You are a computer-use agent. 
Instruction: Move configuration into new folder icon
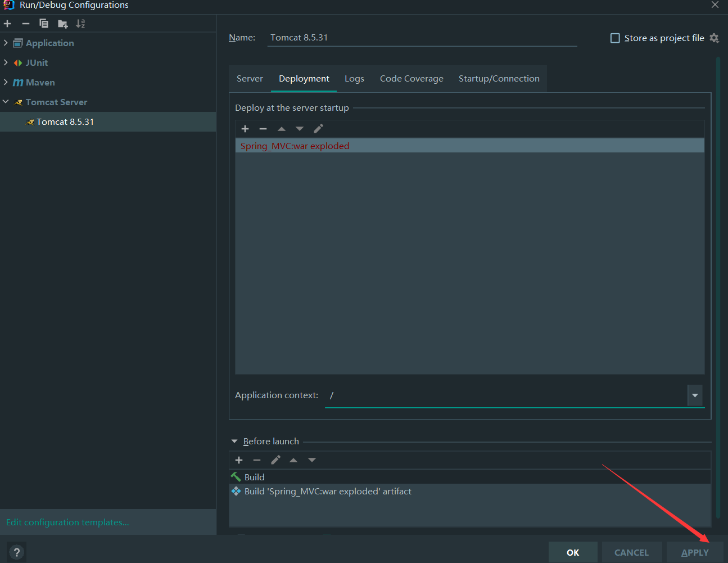(x=62, y=24)
